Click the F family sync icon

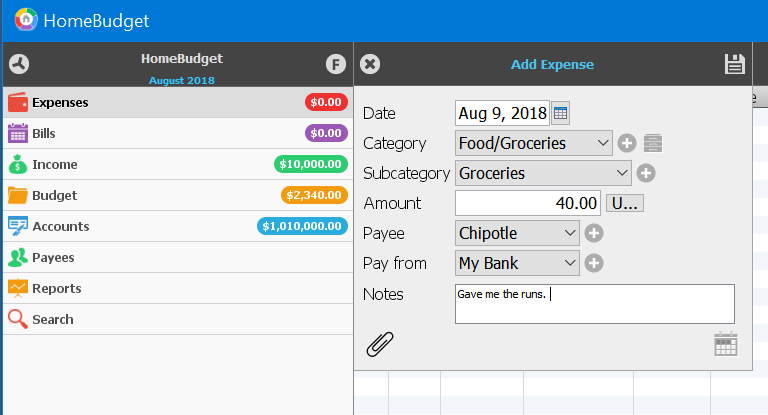(336, 64)
